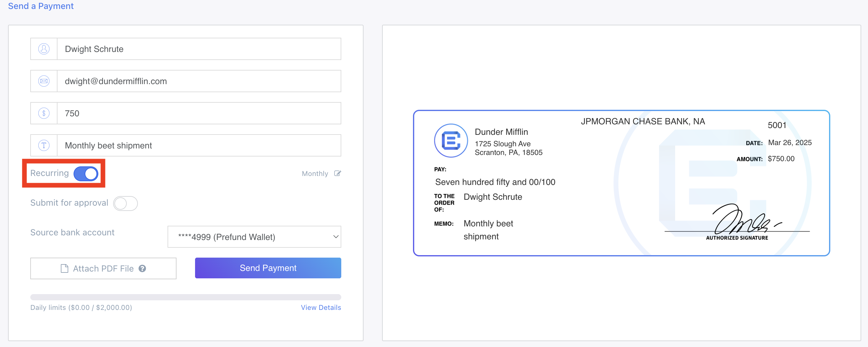
Task: Click the Daily limits ($0.00 / $2,000.00) text
Action: (81, 307)
